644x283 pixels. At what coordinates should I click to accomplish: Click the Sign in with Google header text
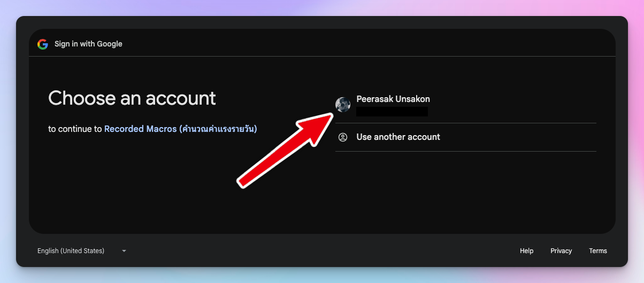click(88, 44)
